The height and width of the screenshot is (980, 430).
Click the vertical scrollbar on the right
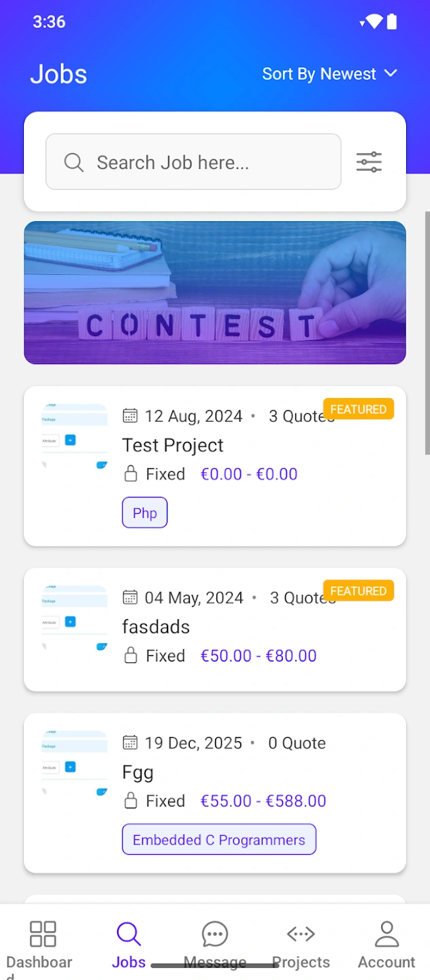click(x=427, y=333)
